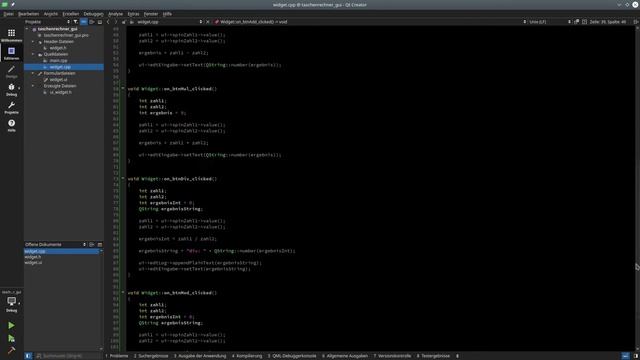
Task: Select ui_widget.h under Erzeugte Dateien
Action: click(60, 93)
